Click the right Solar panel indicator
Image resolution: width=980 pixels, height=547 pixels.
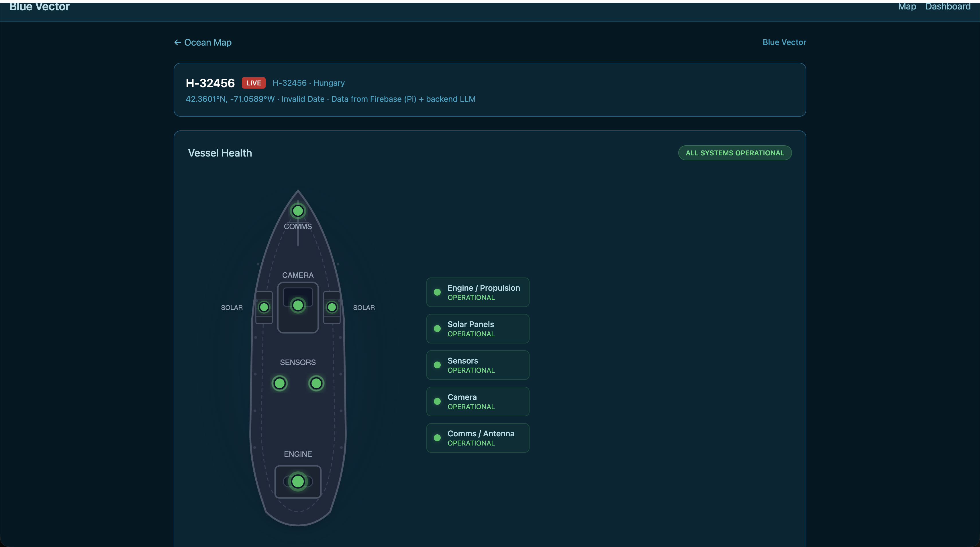(x=332, y=307)
